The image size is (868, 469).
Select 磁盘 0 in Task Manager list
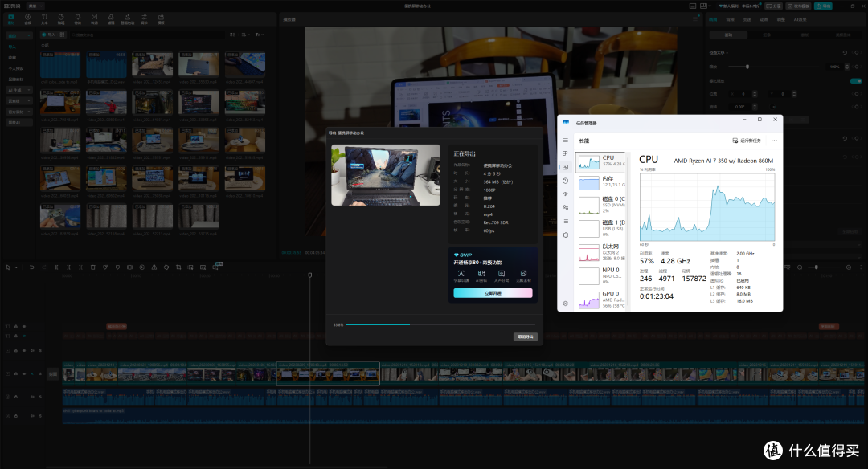tap(601, 205)
